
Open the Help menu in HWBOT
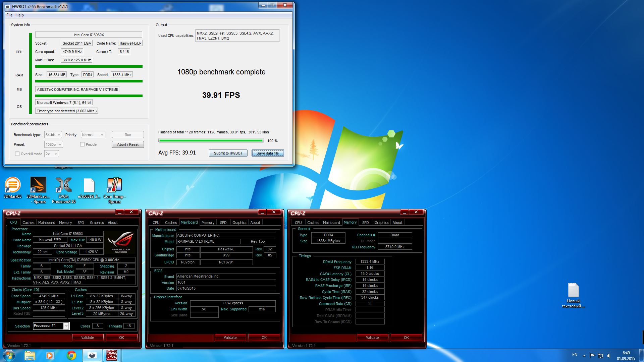(x=19, y=15)
